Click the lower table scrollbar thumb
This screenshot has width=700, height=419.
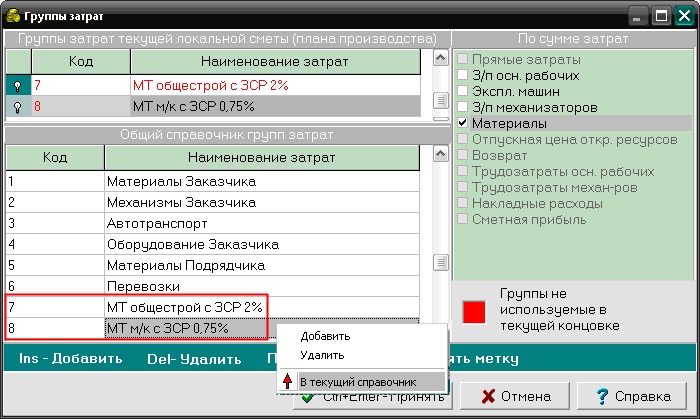coord(441,262)
